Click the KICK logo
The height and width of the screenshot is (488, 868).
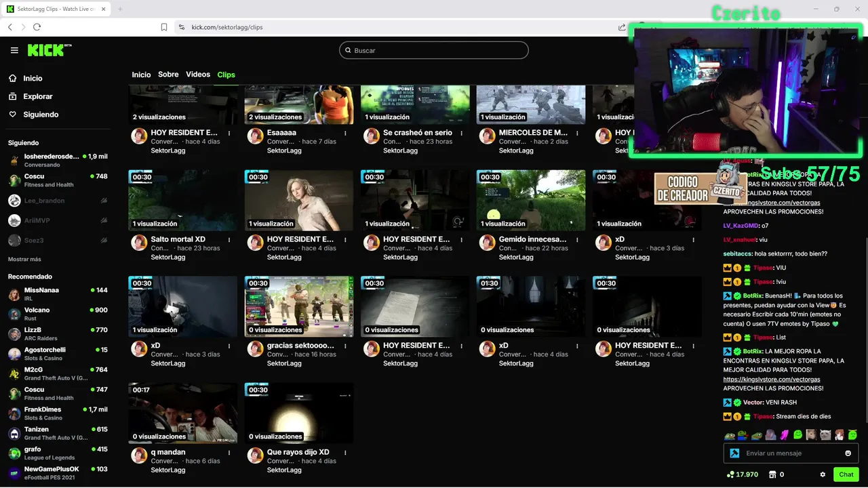coord(50,50)
